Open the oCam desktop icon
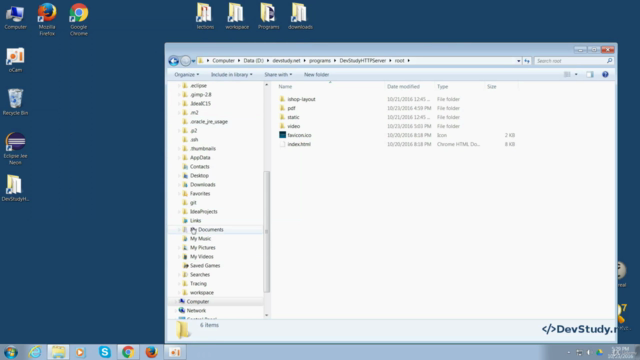The width and height of the screenshot is (640, 360). (15, 60)
